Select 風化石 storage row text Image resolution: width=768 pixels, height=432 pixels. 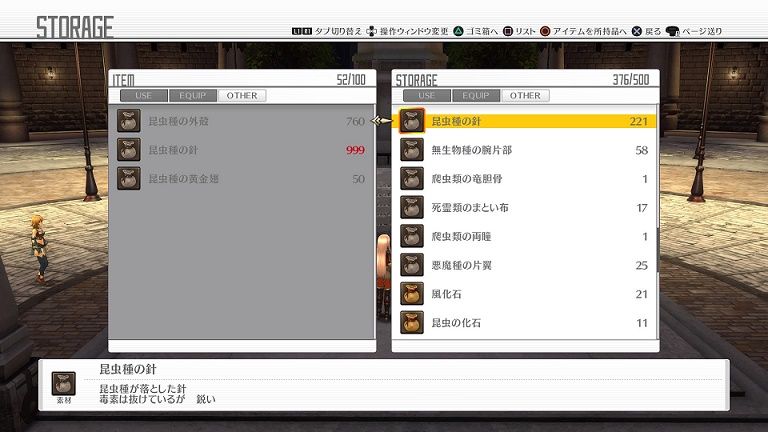(446, 294)
